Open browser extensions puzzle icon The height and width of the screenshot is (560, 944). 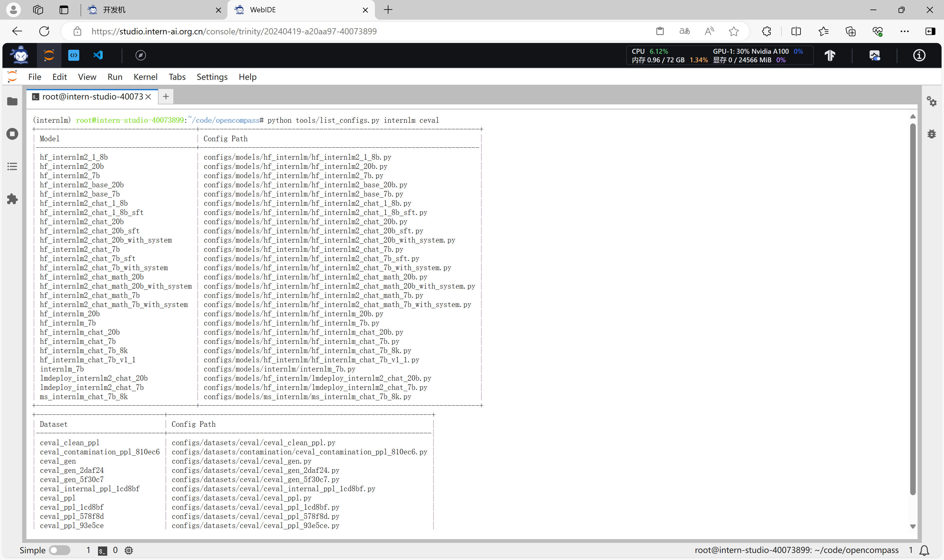pyautogui.click(x=766, y=31)
